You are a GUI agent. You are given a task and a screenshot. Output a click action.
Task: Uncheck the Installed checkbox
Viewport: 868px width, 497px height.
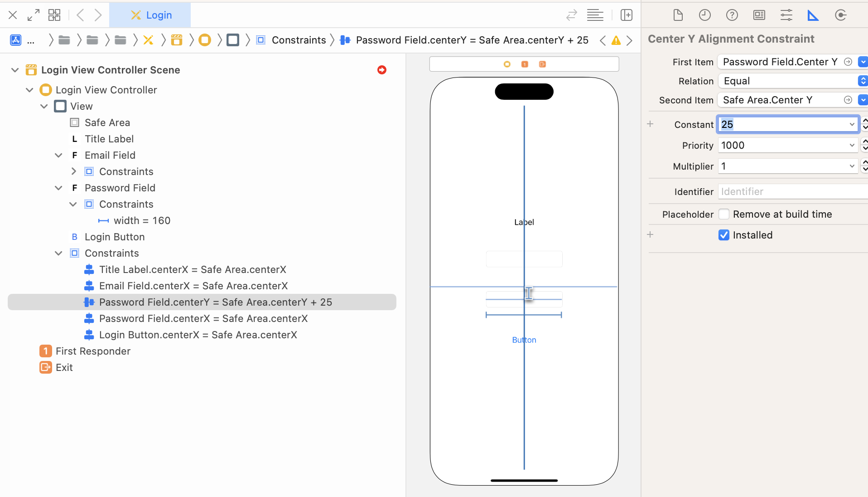pyautogui.click(x=724, y=235)
